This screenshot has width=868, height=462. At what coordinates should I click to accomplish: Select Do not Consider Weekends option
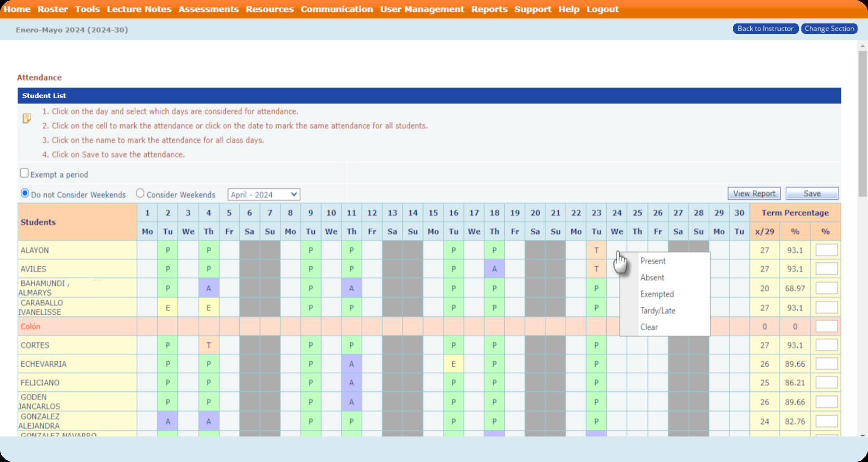click(25, 194)
